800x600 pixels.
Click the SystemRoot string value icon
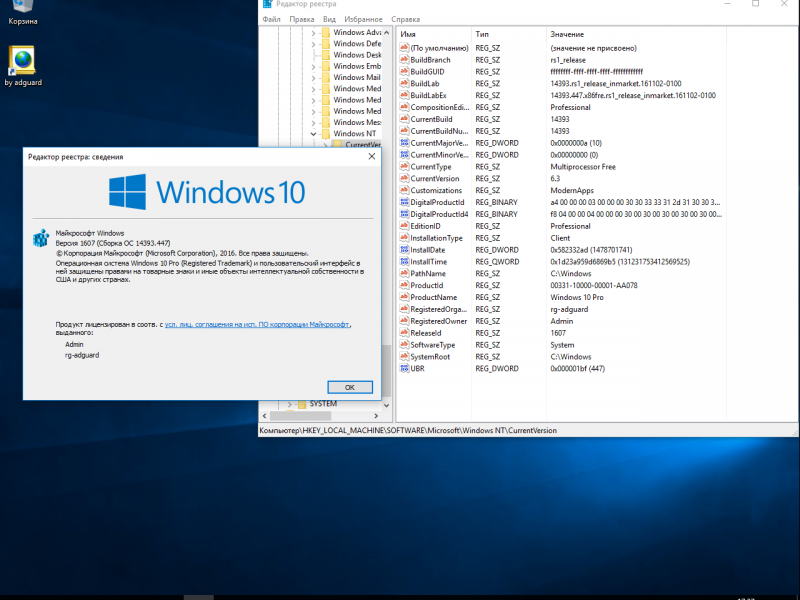(x=404, y=357)
